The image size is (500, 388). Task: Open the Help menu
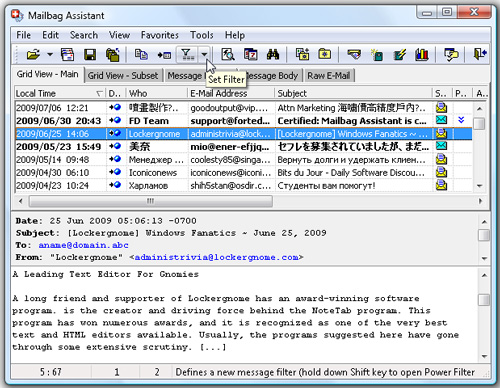coord(235,35)
